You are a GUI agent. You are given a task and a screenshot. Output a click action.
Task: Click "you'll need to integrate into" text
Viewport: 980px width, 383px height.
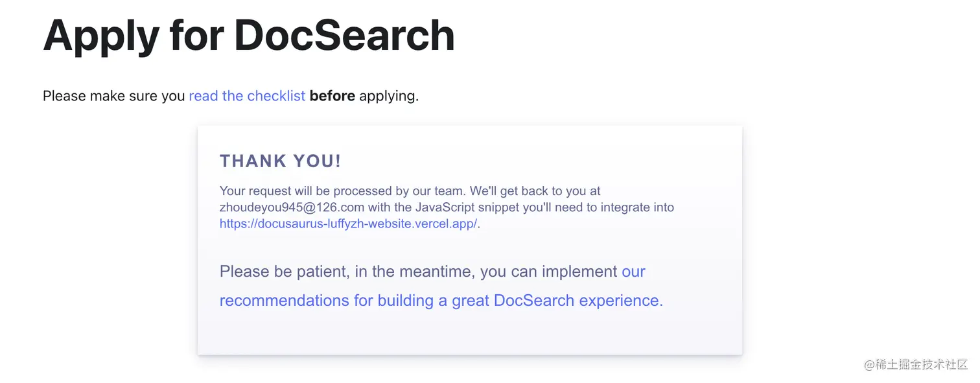tap(604, 207)
